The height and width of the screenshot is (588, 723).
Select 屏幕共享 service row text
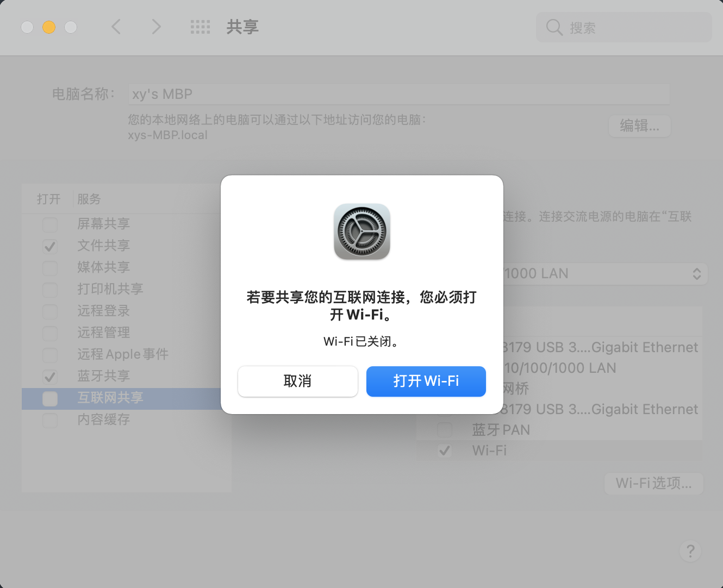[103, 223]
